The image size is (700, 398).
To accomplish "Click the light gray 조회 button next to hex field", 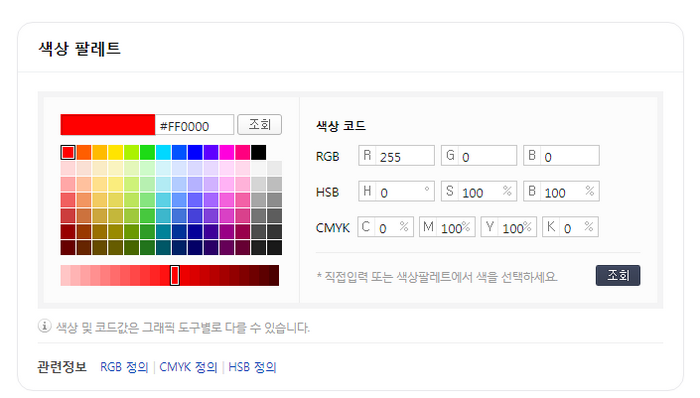I will 259,124.
